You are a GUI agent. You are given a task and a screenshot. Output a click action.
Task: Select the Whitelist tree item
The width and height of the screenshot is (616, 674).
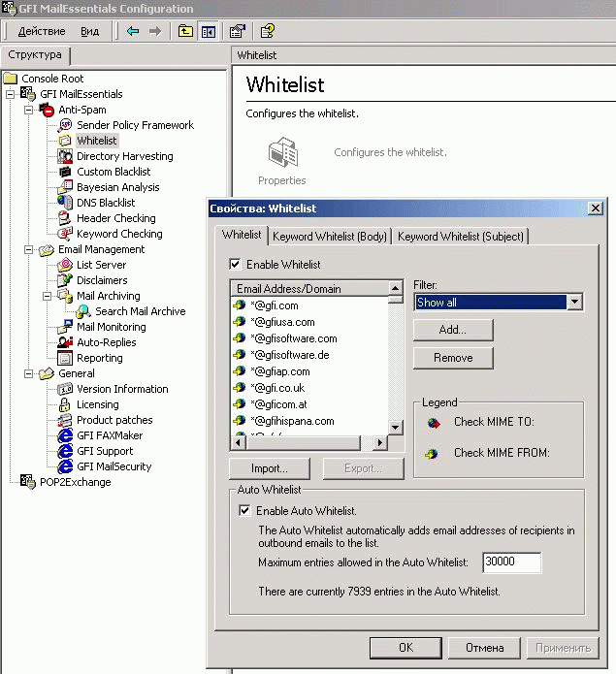pos(97,141)
